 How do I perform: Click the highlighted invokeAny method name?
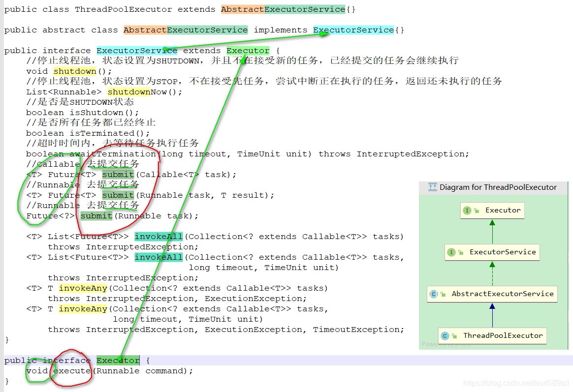(83, 288)
